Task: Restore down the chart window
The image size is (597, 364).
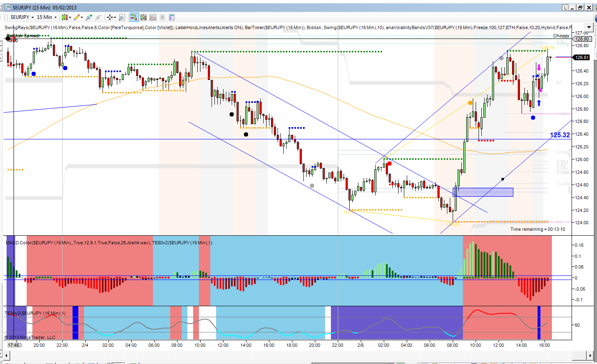Action: pyautogui.click(x=580, y=7)
